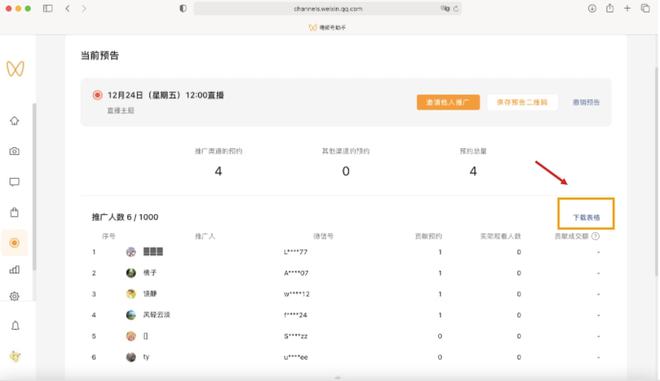Click the Safari share icon
The image size is (660, 381).
coord(609,8)
